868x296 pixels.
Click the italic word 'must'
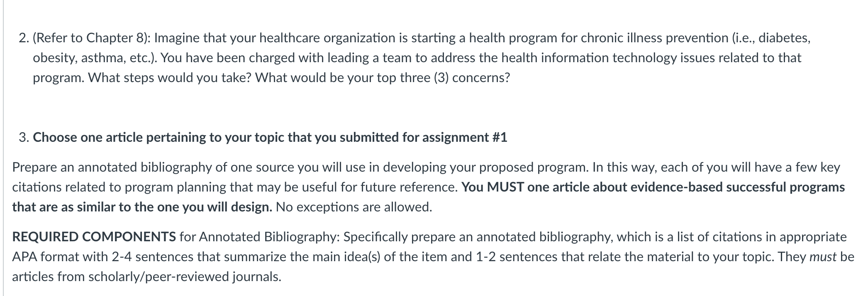pyautogui.click(x=823, y=257)
